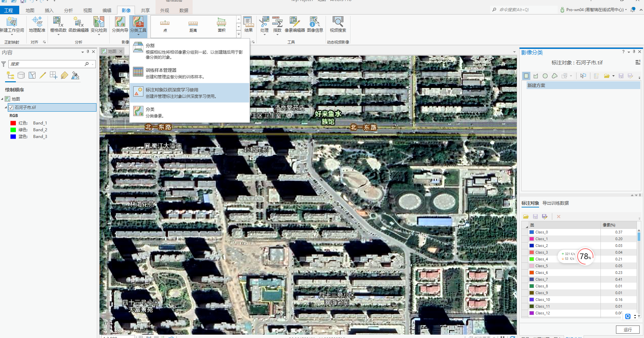Select the rectangle labeling tool

click(x=526, y=76)
